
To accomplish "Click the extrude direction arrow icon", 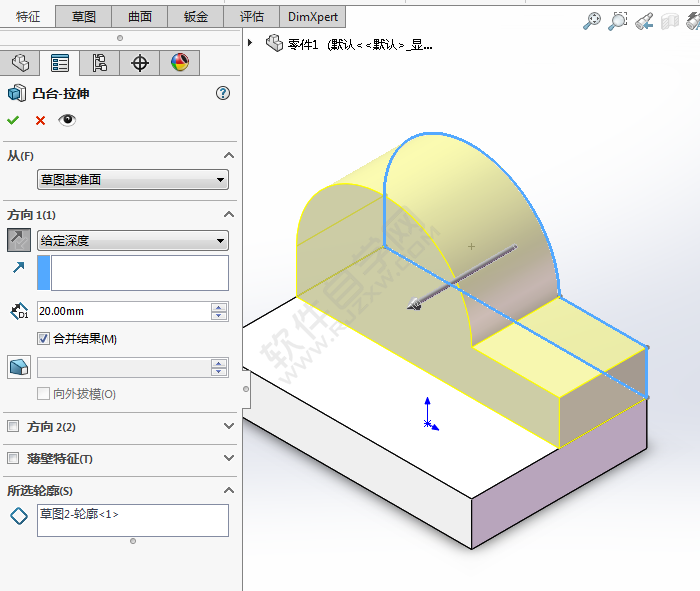I will tap(19, 267).
